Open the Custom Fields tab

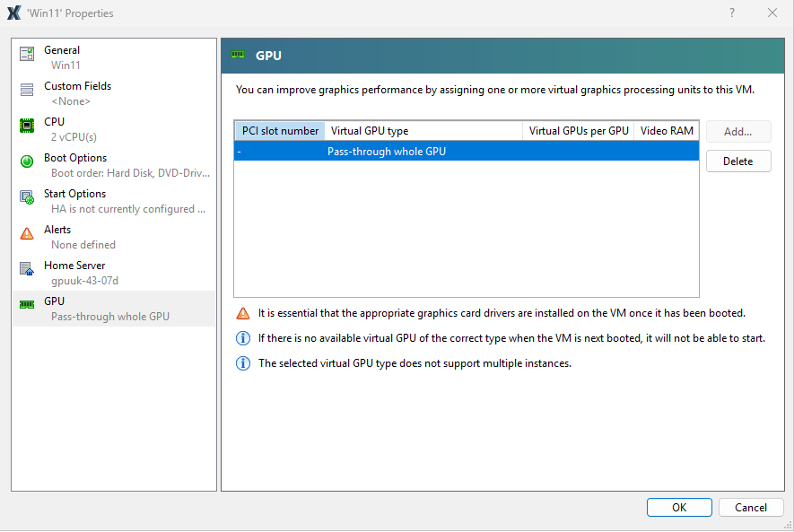point(114,93)
